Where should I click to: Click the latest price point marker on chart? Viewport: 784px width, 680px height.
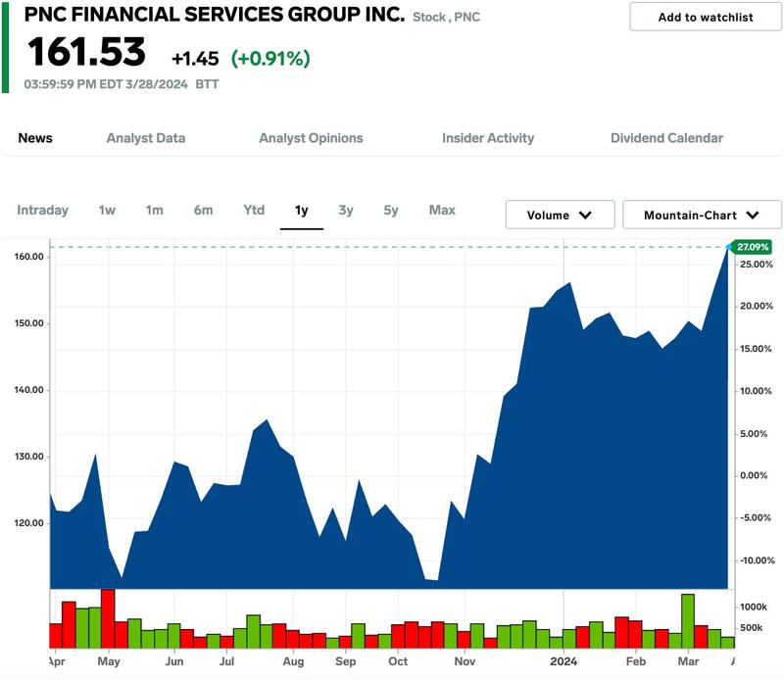[728, 247]
